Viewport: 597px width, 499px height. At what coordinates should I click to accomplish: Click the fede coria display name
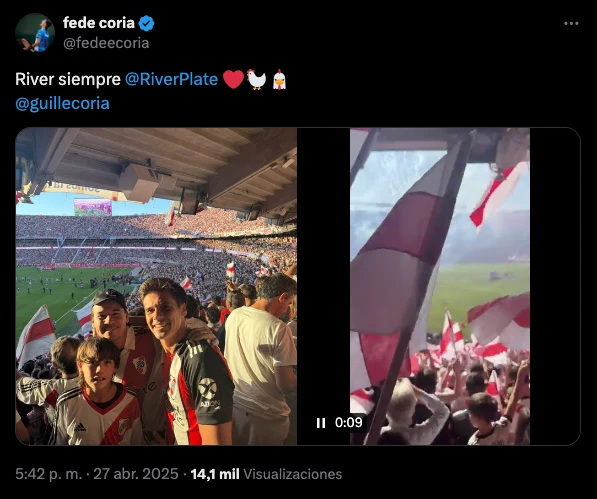click(99, 23)
